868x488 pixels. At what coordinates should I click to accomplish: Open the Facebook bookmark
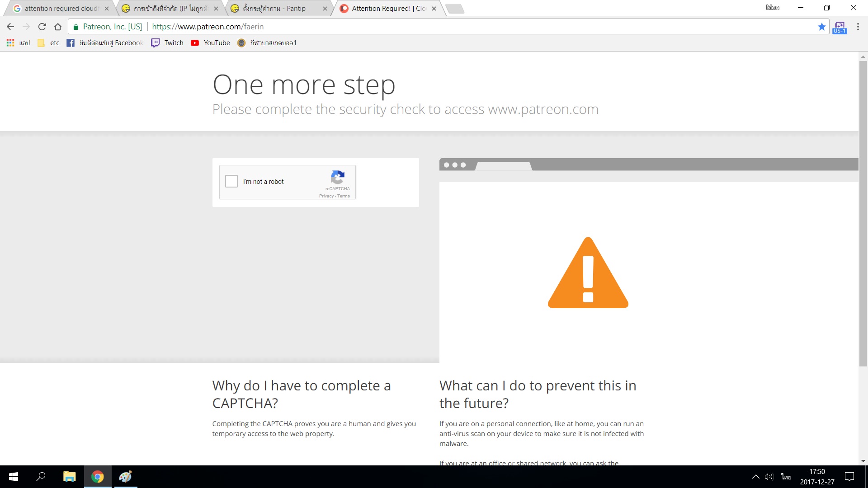tap(105, 43)
